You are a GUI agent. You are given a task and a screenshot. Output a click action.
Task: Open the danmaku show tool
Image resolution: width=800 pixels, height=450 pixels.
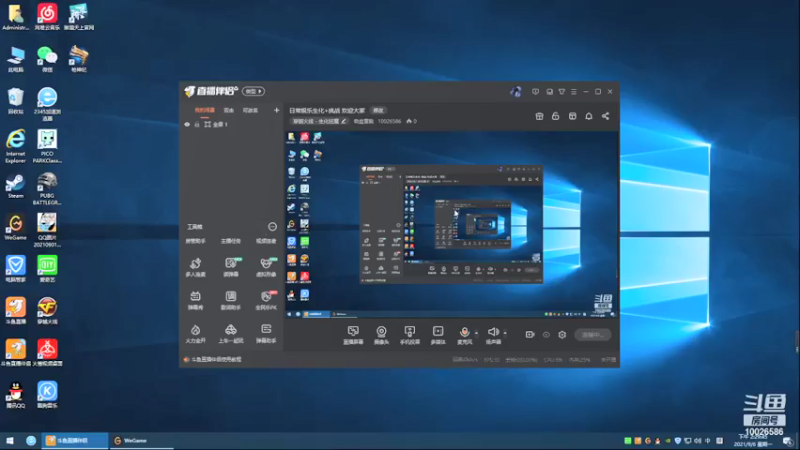coord(195,301)
